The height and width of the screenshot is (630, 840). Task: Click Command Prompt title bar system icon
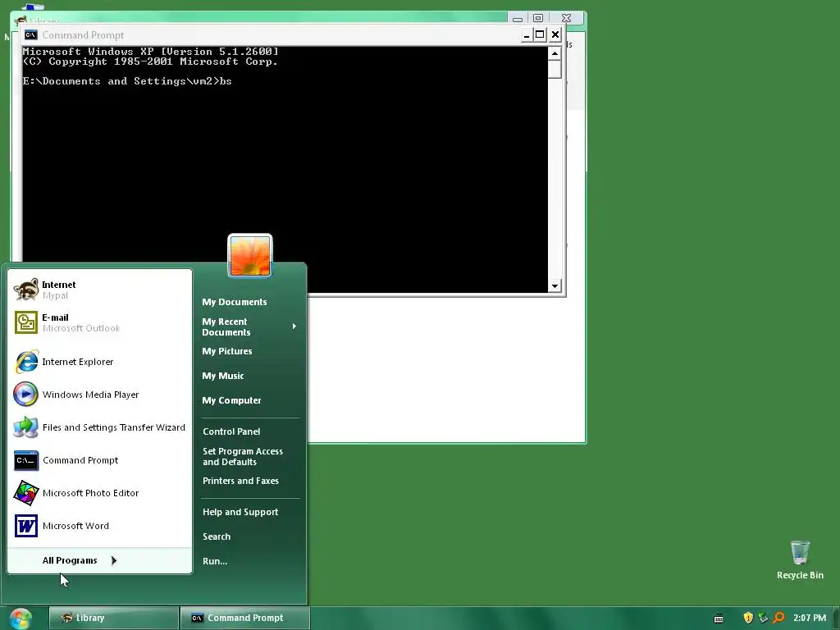30,34
